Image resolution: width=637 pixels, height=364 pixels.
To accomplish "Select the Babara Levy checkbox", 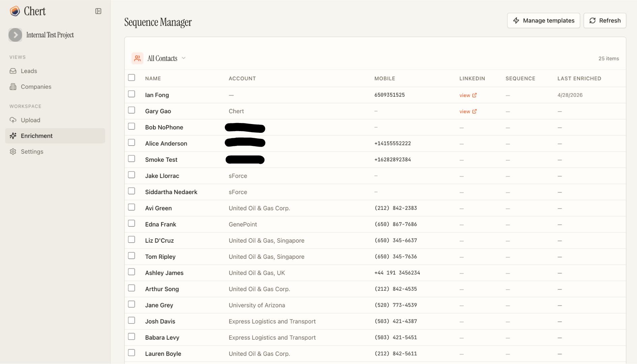I will pos(131,337).
